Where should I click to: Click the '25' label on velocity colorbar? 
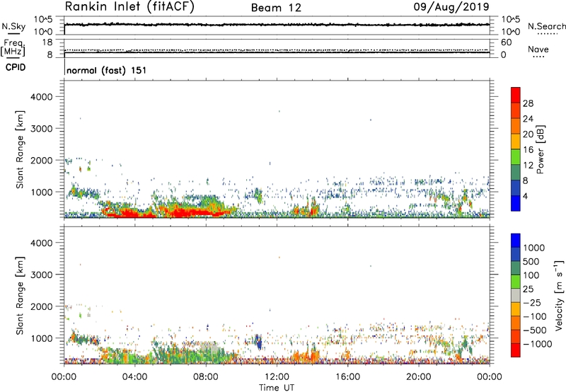529,289
